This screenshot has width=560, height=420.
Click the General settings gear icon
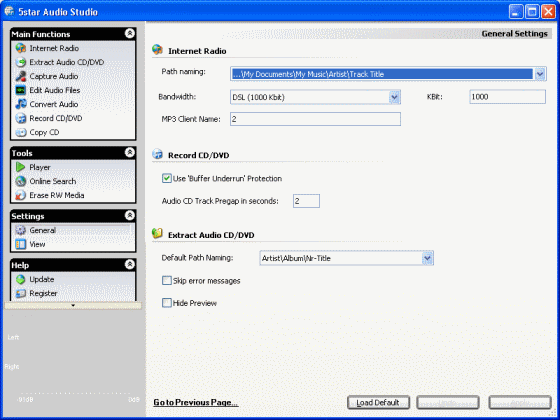21,230
